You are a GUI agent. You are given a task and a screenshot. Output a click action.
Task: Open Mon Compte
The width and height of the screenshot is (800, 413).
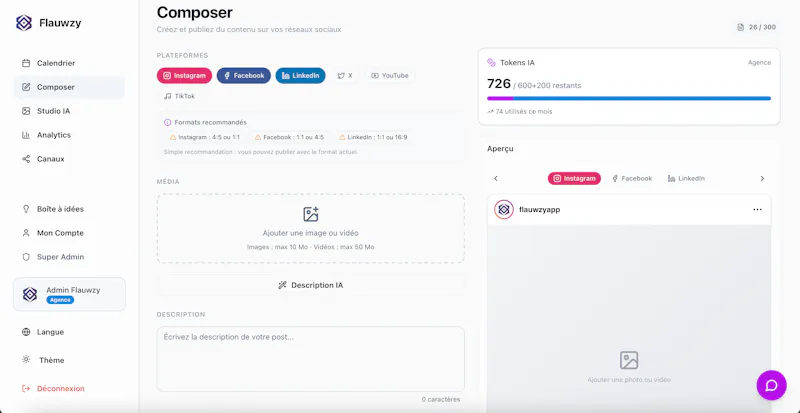(x=69, y=233)
